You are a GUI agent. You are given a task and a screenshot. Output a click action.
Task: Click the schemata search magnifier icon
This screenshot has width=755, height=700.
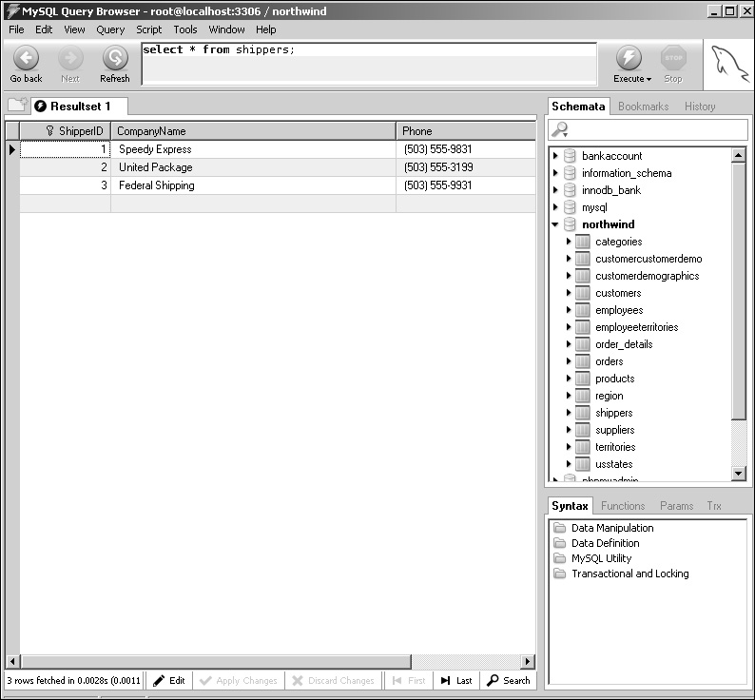[560, 129]
